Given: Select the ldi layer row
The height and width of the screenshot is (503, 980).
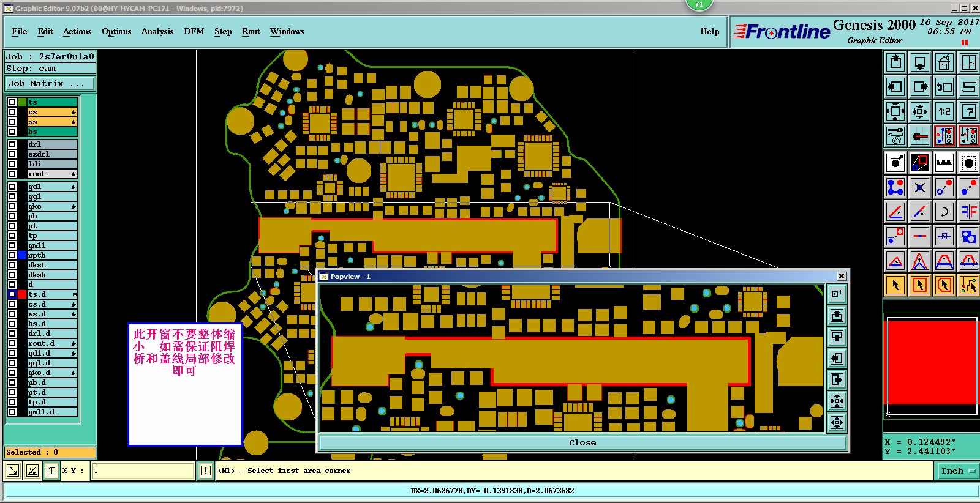Looking at the screenshot, I should click(53, 164).
